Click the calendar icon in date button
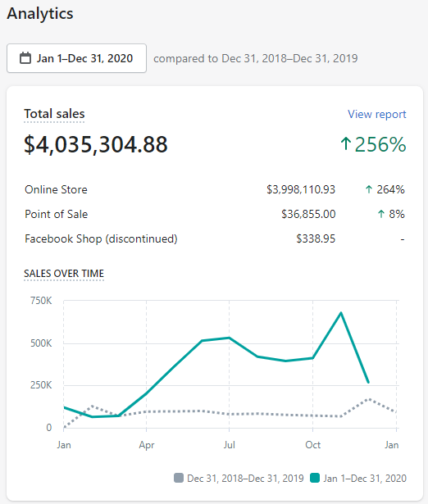This screenshot has width=428, height=504. click(25, 58)
